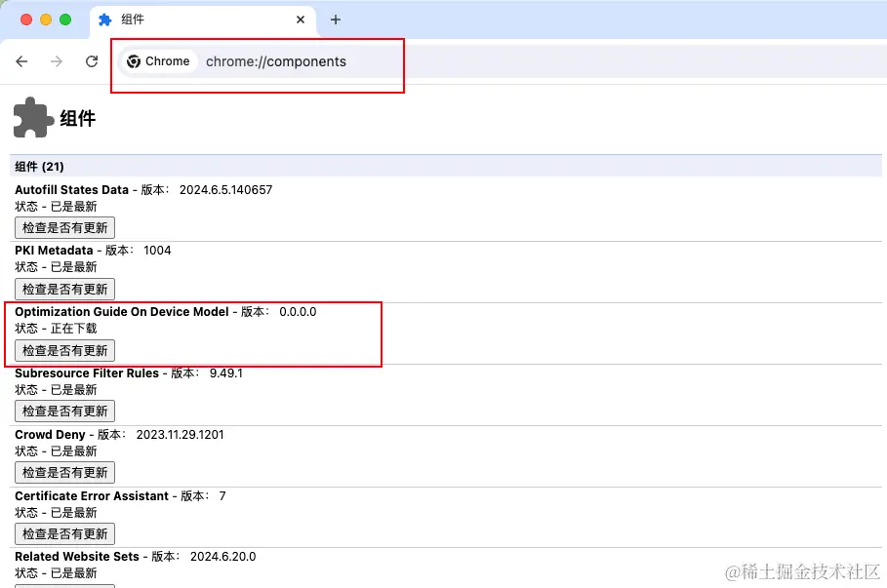The image size is (887, 588).
Task: Click the PKI Metadata name
Action: point(54,251)
